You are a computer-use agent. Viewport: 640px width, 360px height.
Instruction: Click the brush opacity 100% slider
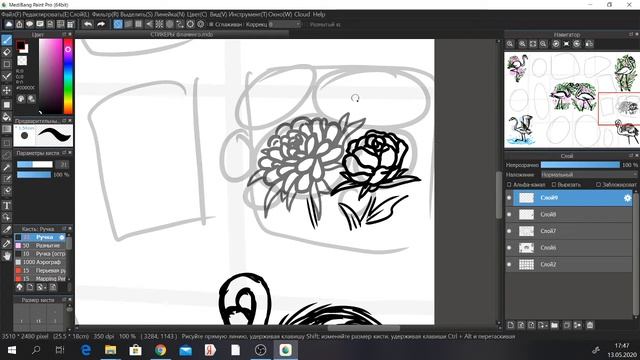[34, 175]
